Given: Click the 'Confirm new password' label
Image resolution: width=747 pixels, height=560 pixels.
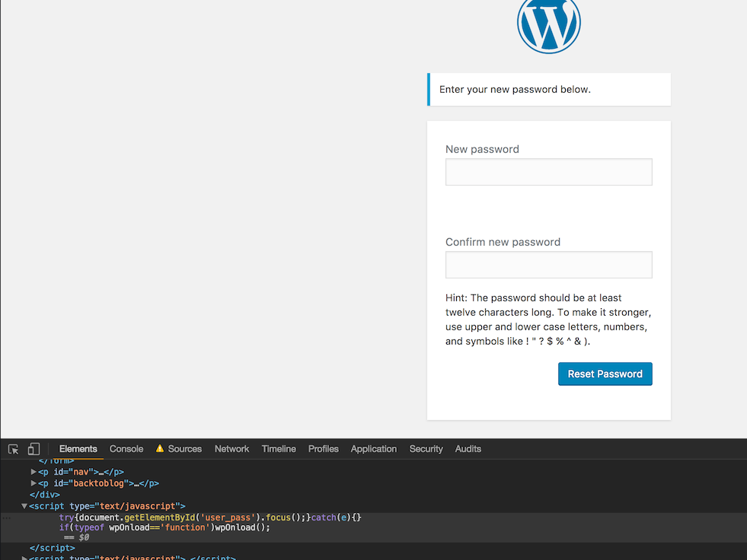Looking at the screenshot, I should pyautogui.click(x=503, y=242).
